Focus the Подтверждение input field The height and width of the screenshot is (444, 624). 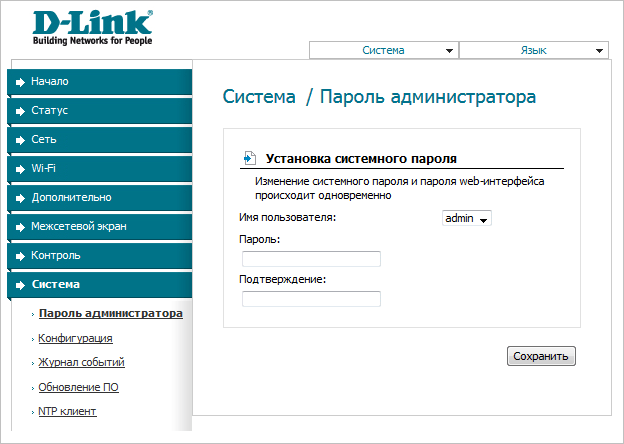pyautogui.click(x=311, y=299)
